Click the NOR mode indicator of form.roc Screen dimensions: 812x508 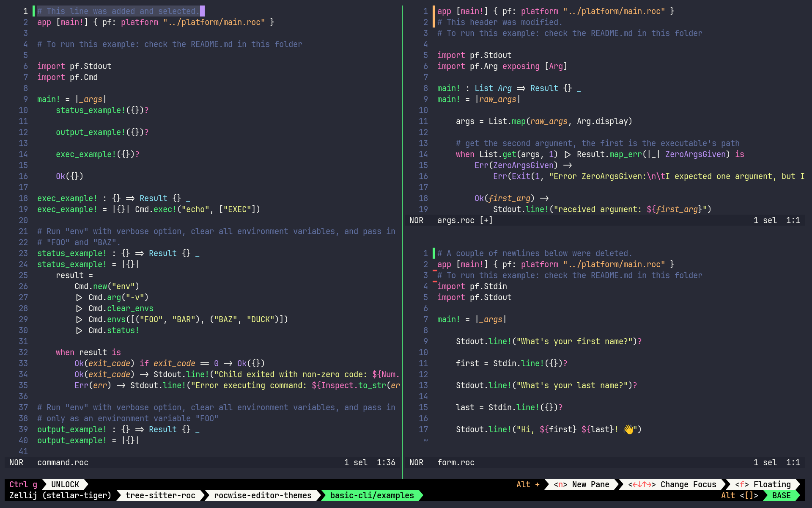click(x=417, y=462)
